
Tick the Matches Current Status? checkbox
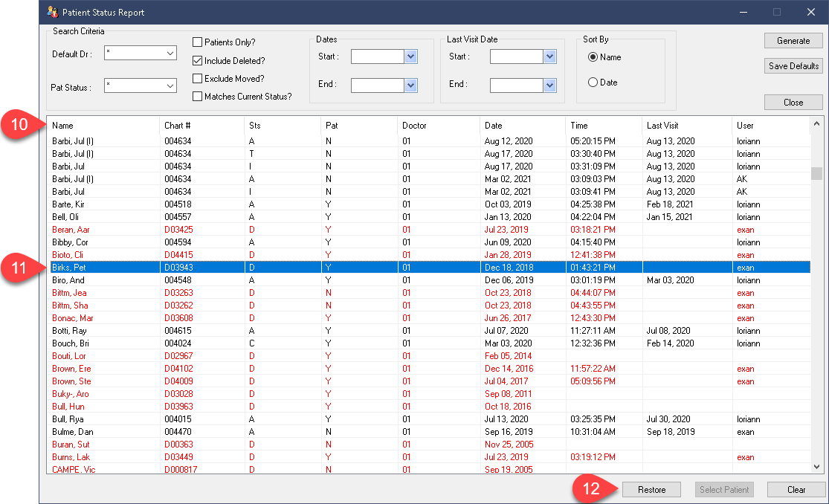[x=197, y=96]
